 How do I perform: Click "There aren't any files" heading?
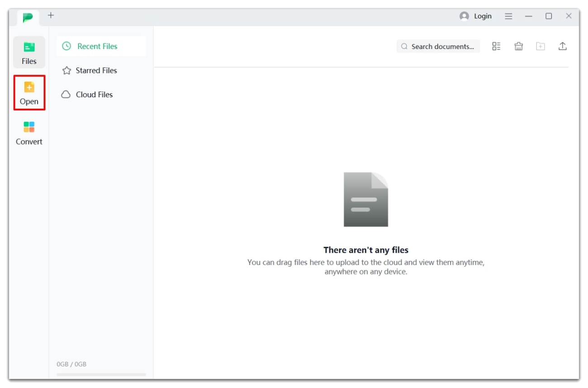[x=366, y=250]
